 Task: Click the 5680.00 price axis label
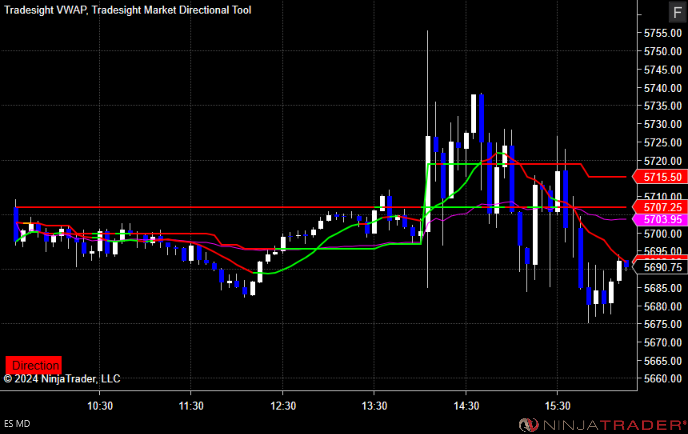(663, 306)
